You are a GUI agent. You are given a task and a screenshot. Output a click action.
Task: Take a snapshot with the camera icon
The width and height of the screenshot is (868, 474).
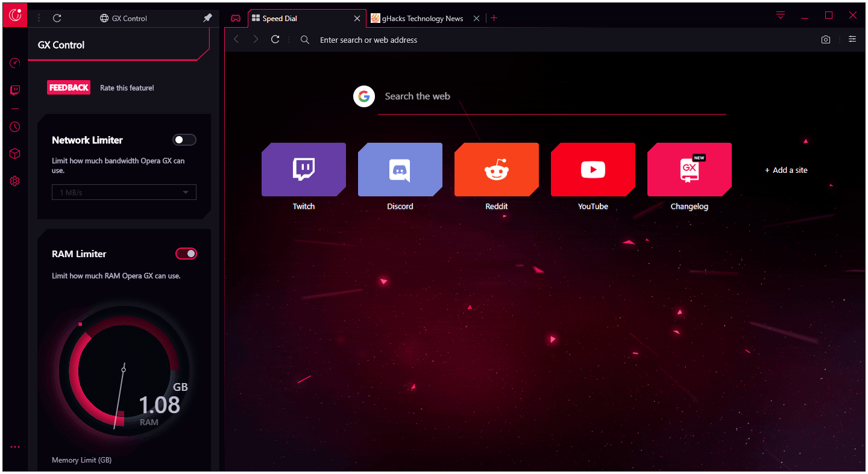tap(826, 40)
